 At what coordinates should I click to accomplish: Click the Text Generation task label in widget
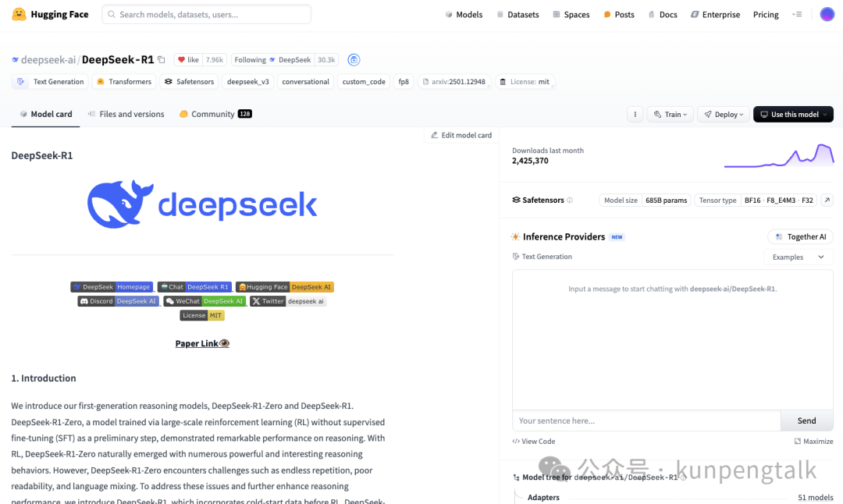(542, 257)
